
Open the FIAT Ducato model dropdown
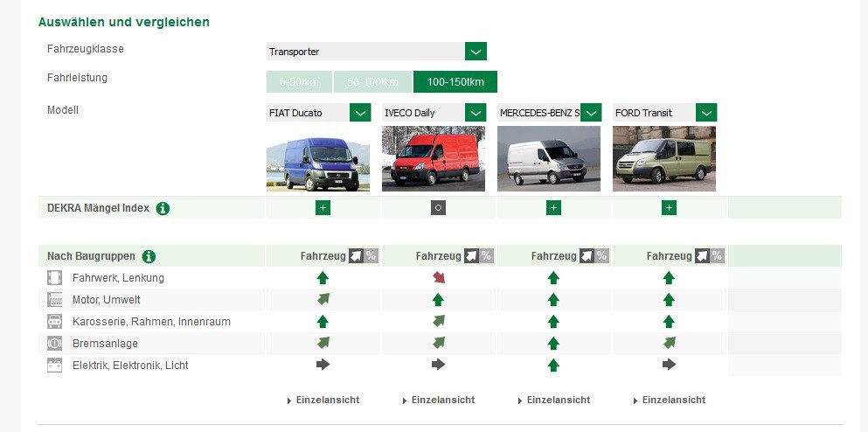(318, 113)
